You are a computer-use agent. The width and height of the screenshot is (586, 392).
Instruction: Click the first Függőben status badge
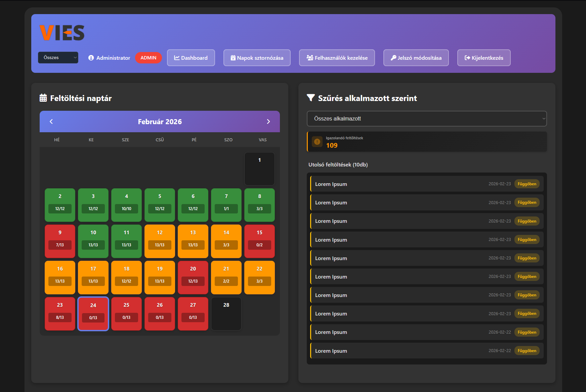pyautogui.click(x=527, y=184)
